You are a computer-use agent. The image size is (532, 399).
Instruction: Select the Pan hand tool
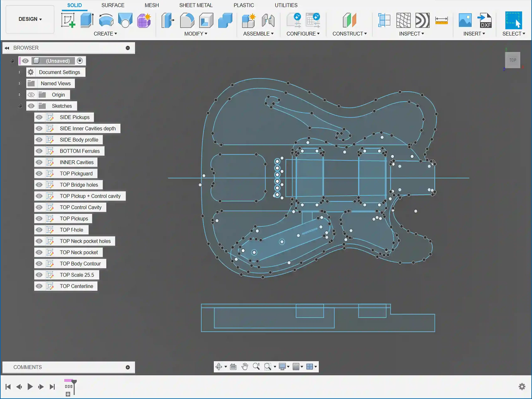point(245,367)
